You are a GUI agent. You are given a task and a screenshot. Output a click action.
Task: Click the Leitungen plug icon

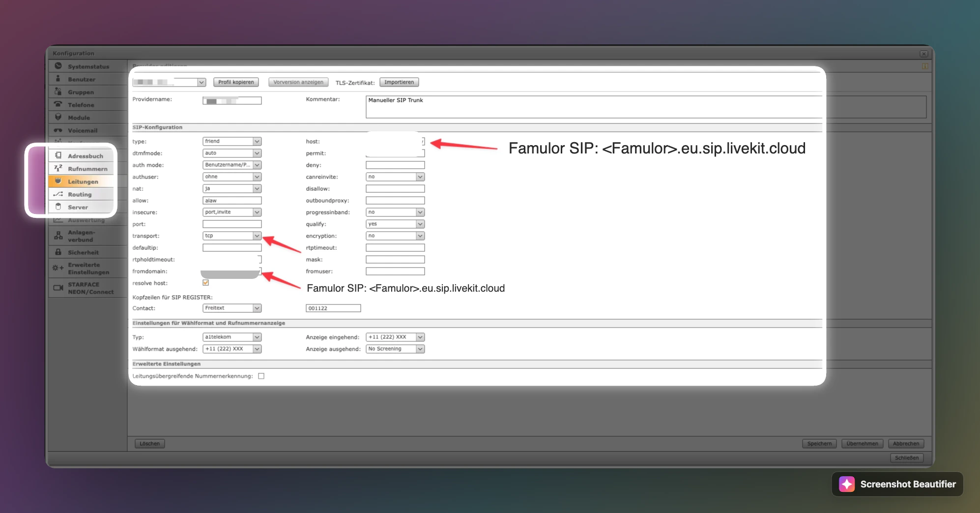pyautogui.click(x=58, y=181)
